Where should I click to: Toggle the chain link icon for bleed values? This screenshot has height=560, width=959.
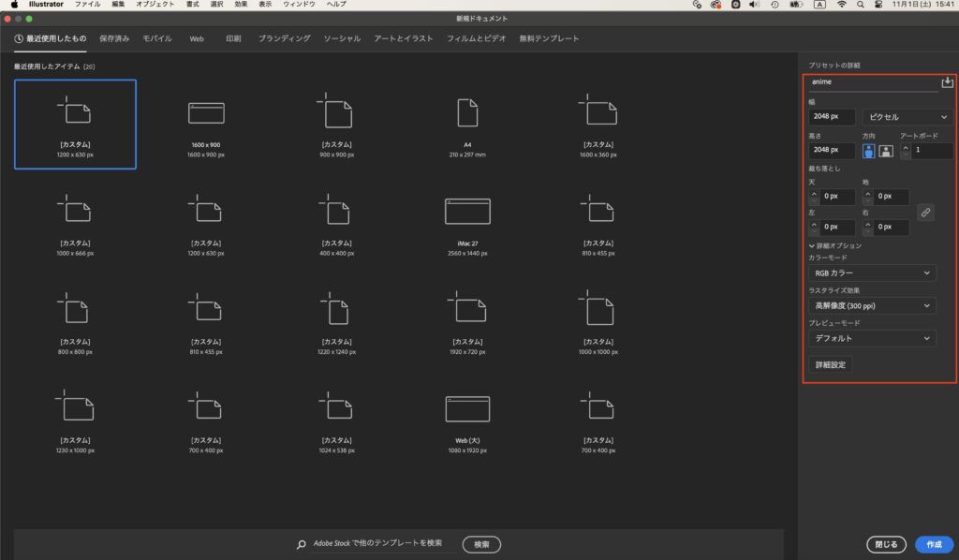click(925, 213)
